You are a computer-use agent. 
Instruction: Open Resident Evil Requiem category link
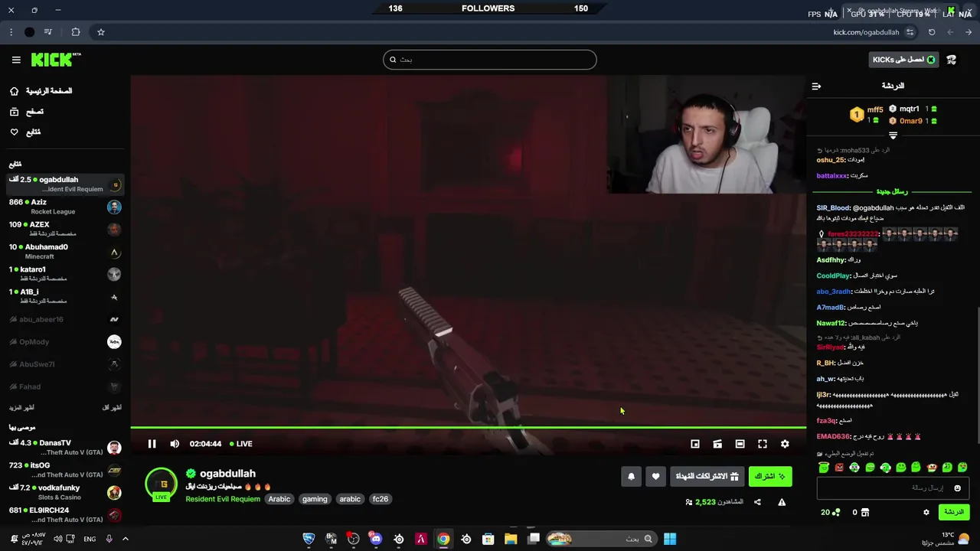point(223,499)
